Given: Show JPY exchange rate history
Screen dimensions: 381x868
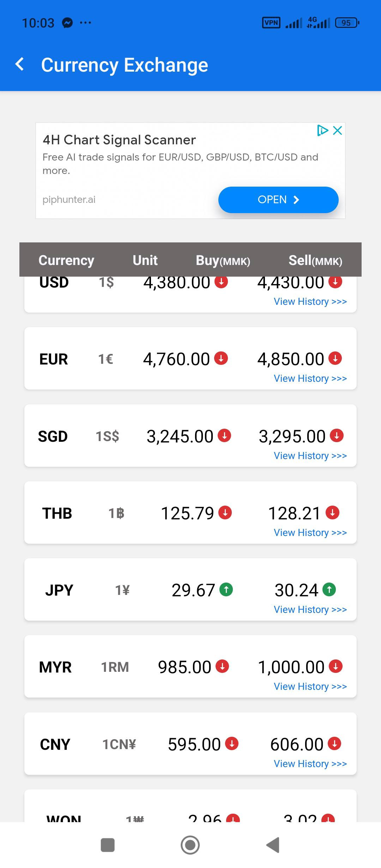Looking at the screenshot, I should tap(310, 610).
